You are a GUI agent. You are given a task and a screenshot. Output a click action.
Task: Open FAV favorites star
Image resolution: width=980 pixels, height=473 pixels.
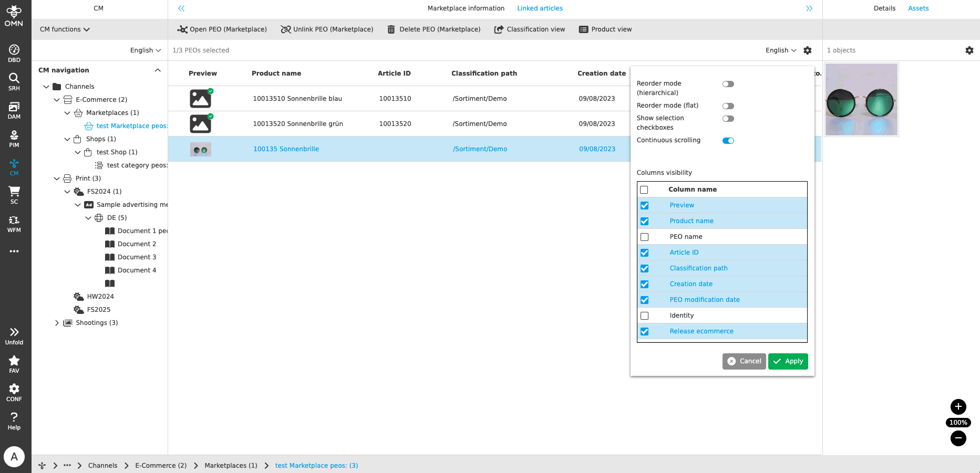(14, 364)
